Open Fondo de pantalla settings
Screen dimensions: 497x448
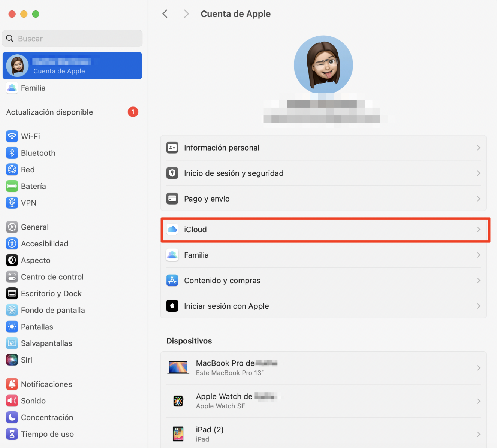(x=52, y=310)
